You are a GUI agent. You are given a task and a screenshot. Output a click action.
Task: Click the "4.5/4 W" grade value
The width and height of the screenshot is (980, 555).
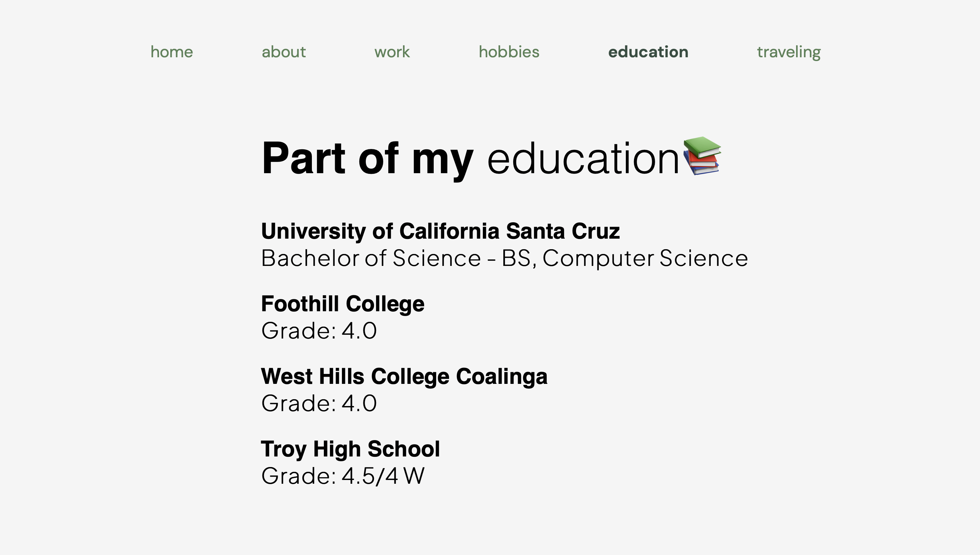[383, 476]
